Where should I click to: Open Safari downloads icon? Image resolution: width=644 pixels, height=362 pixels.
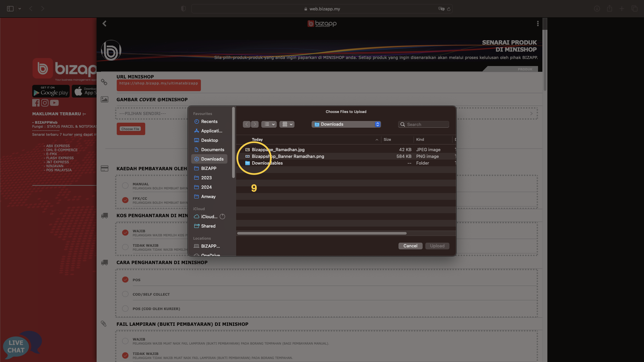point(597,9)
